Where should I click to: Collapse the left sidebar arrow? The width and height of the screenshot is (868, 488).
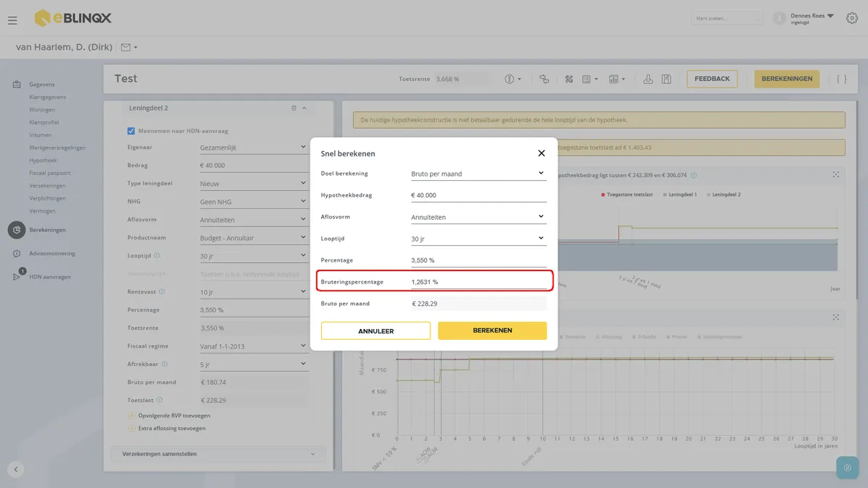point(16,468)
